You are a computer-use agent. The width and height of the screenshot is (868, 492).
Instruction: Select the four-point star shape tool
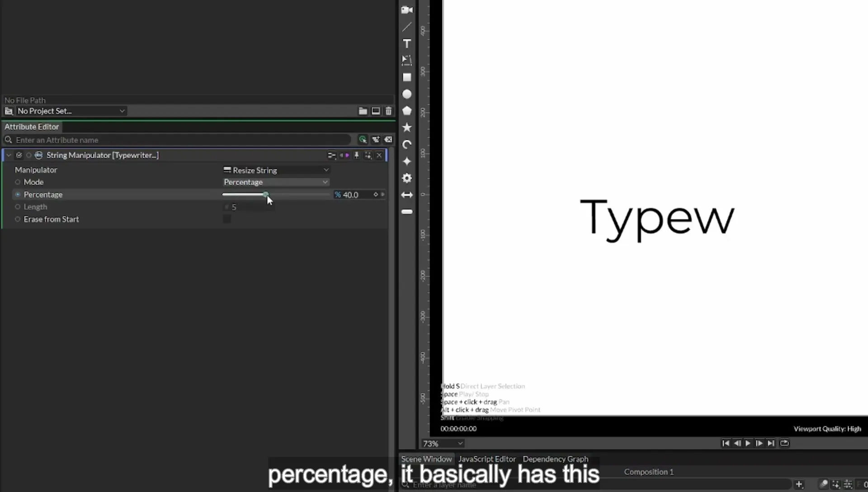click(407, 161)
